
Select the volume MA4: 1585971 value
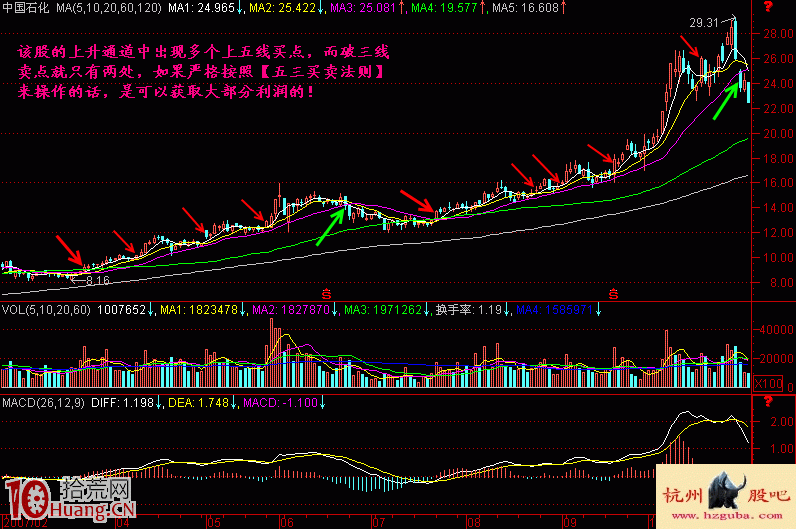[554, 310]
